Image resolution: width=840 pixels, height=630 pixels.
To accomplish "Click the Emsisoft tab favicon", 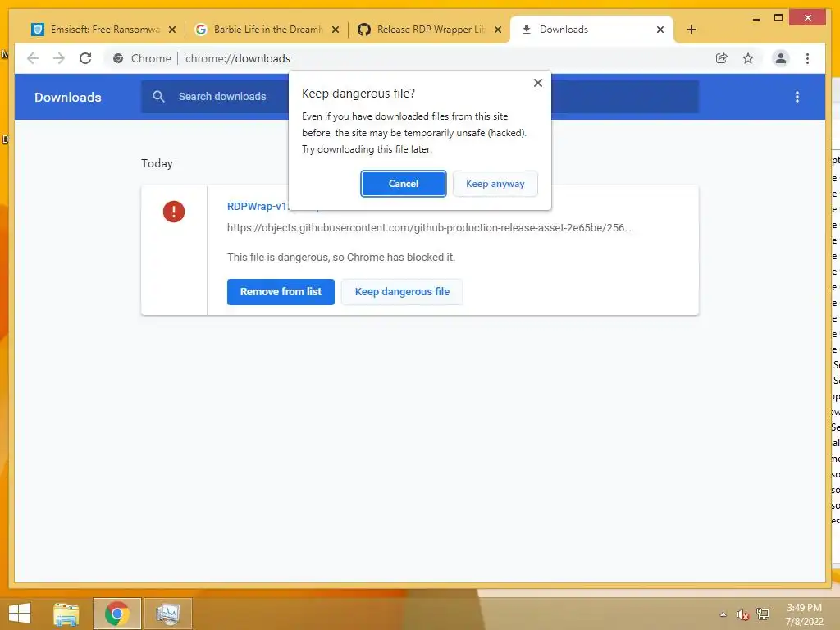I will [38, 30].
